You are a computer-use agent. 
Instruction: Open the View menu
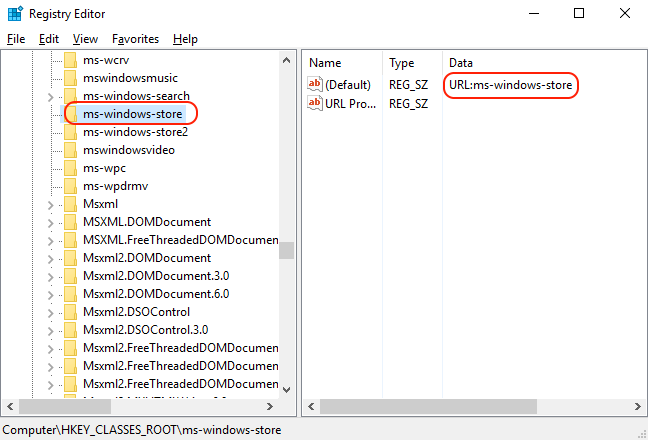86,39
